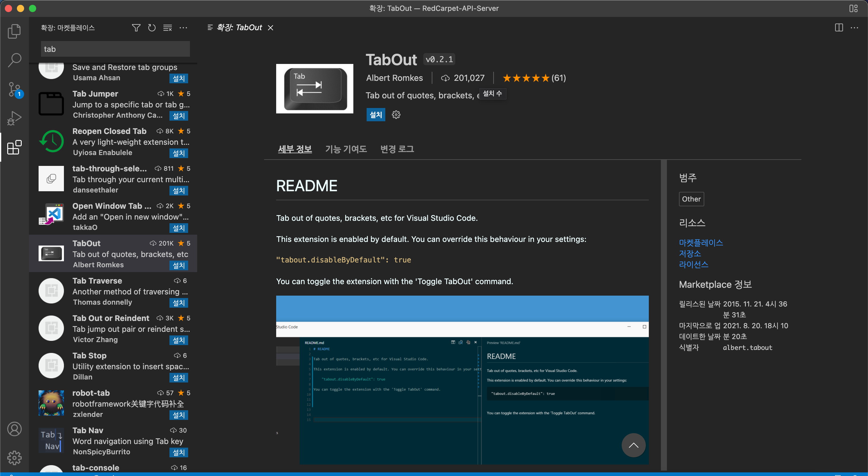This screenshot has height=476, width=868.
Task: Open the Explorer view in activity bar
Action: coord(14,31)
